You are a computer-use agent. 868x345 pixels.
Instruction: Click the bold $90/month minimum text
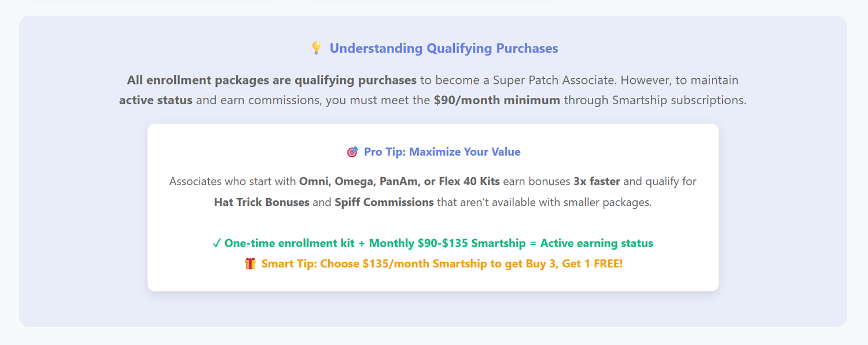pos(496,100)
